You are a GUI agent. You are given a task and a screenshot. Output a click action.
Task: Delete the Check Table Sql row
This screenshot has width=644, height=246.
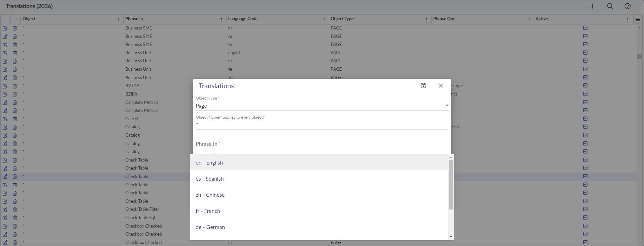click(x=15, y=218)
